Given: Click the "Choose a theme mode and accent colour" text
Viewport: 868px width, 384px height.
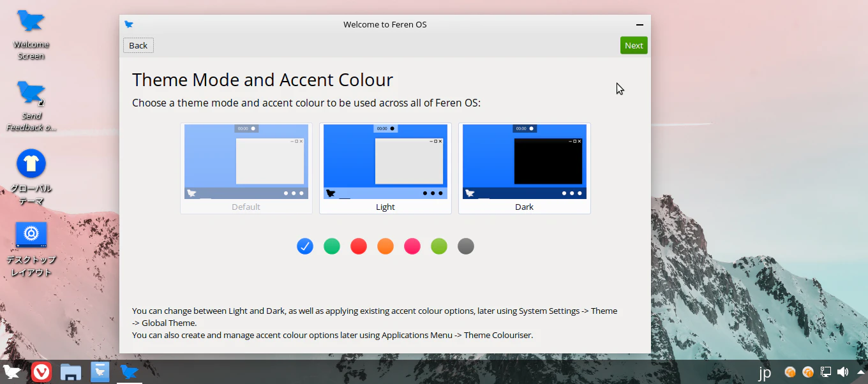Looking at the screenshot, I should click(306, 103).
